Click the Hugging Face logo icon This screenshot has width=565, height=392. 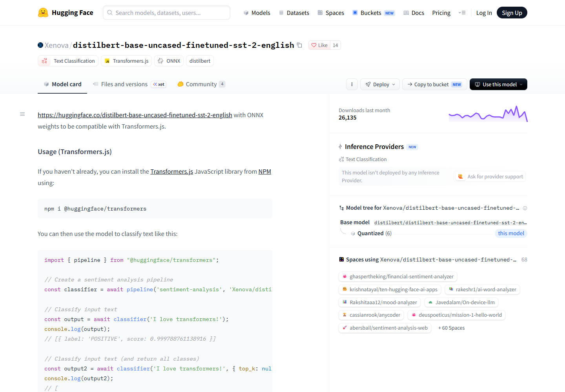(43, 13)
